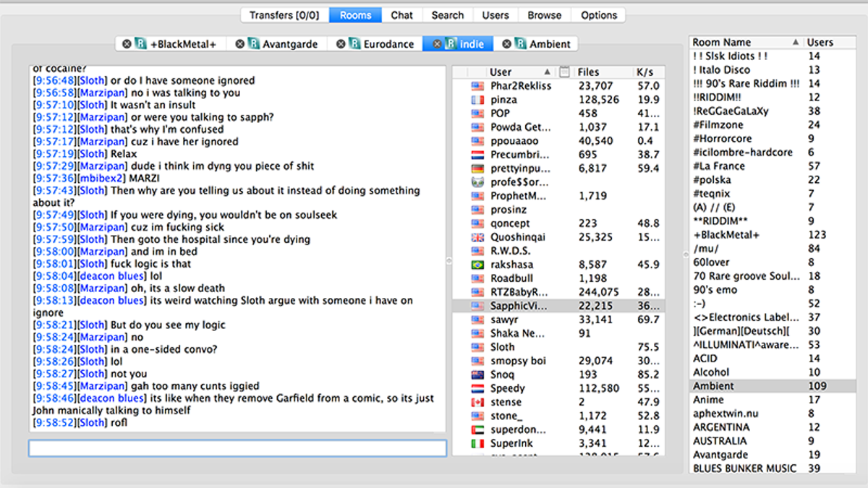Click the R room icon on Eurodance tab
868x488 pixels.
click(x=355, y=44)
